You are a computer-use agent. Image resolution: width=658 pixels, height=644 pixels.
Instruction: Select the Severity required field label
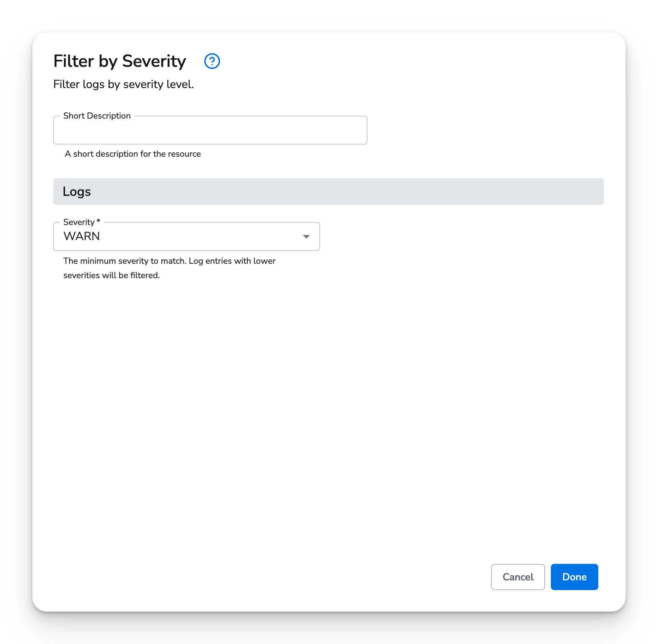click(x=81, y=222)
